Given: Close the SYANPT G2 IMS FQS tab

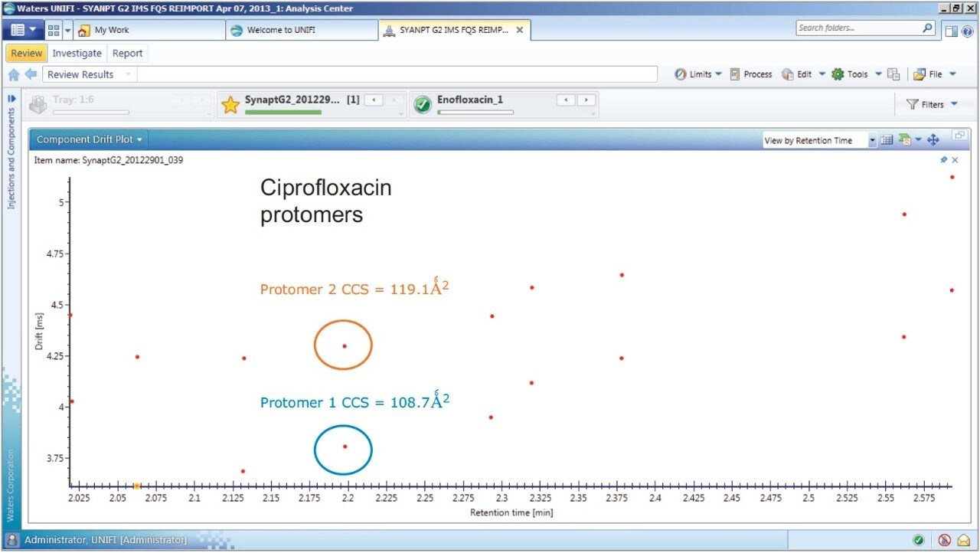Looking at the screenshot, I should [x=520, y=30].
